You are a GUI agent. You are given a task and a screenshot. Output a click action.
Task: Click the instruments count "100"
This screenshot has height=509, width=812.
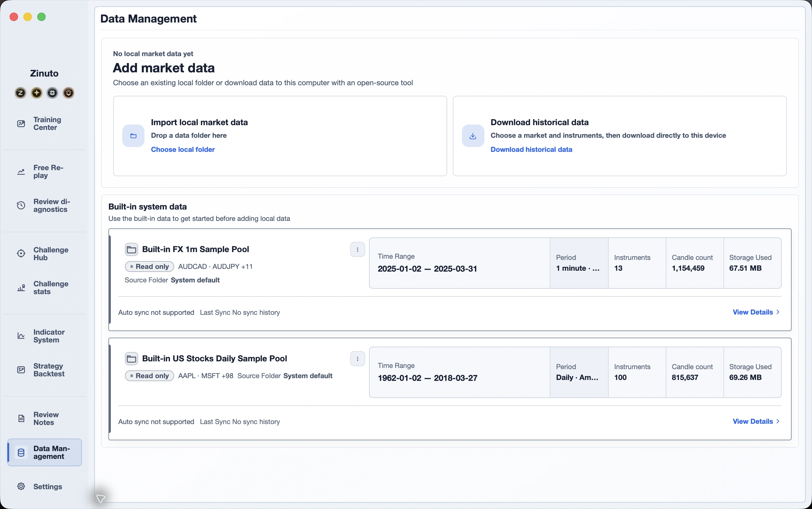pyautogui.click(x=620, y=377)
